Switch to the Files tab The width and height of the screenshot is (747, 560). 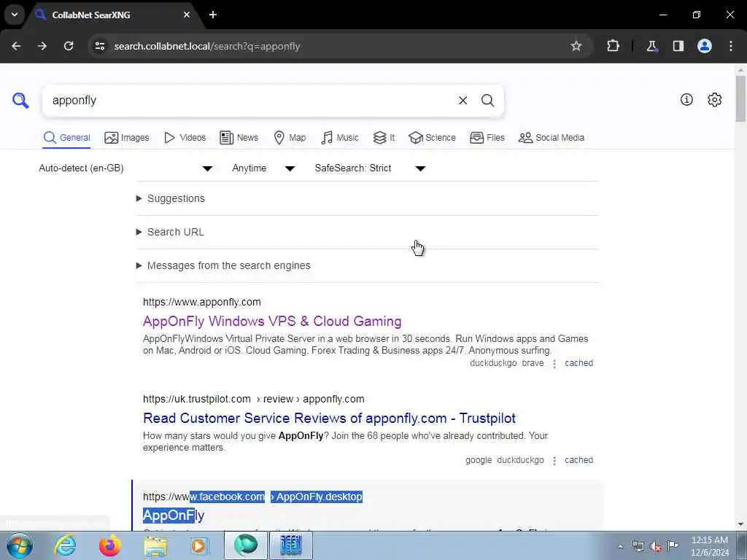[487, 138]
